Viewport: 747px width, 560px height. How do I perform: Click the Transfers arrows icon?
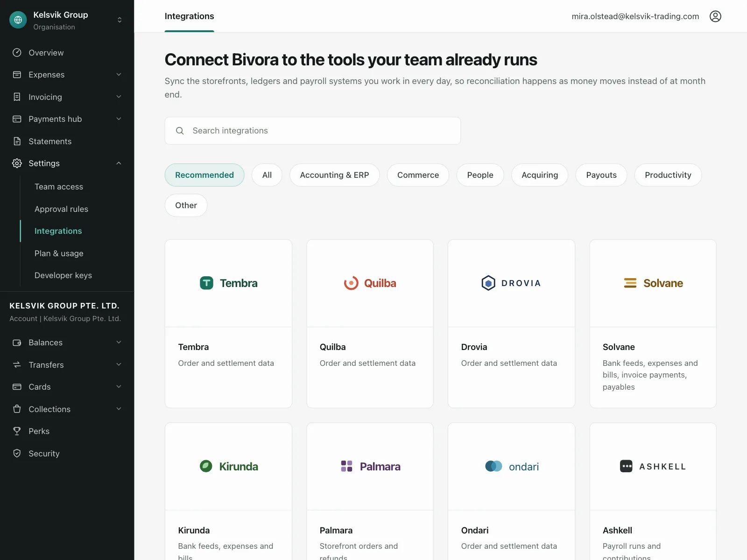click(x=17, y=365)
